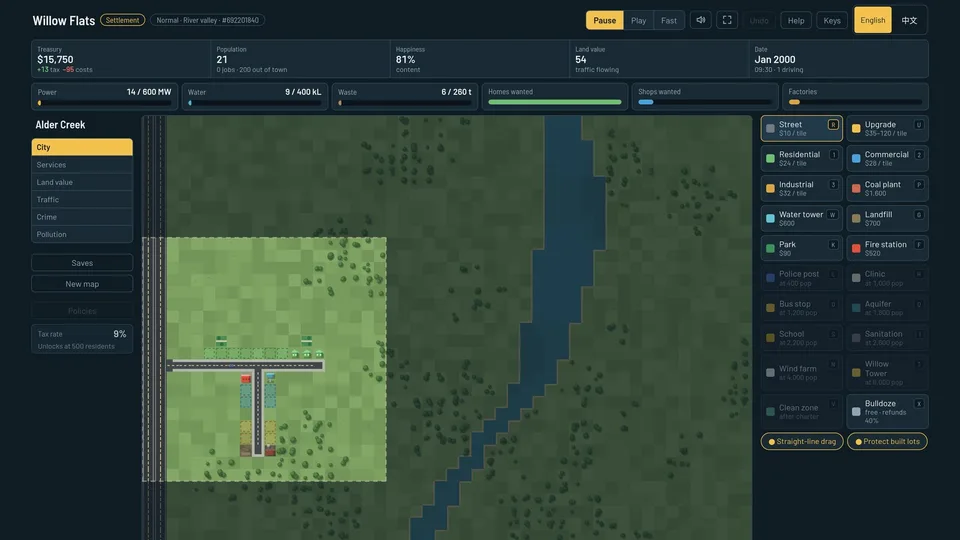Click the disabled Policies button
This screenshot has height=540, width=960.
click(82, 311)
